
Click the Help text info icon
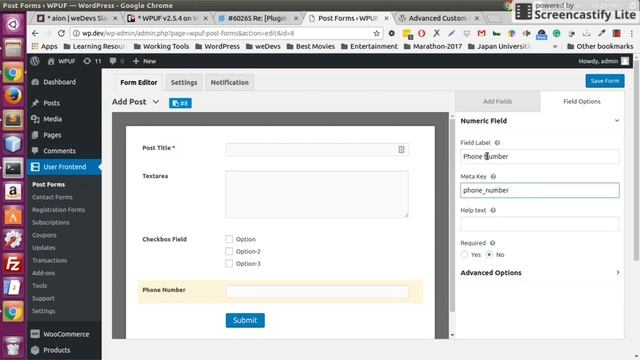click(493, 211)
